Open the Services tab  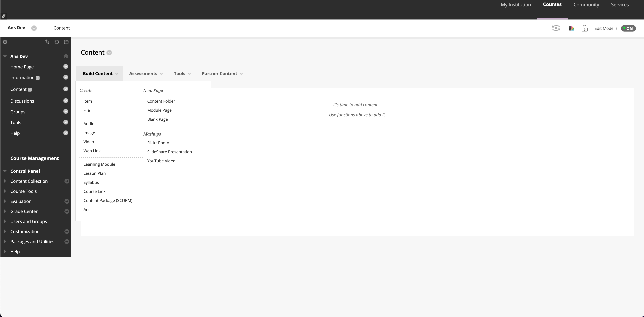click(620, 5)
